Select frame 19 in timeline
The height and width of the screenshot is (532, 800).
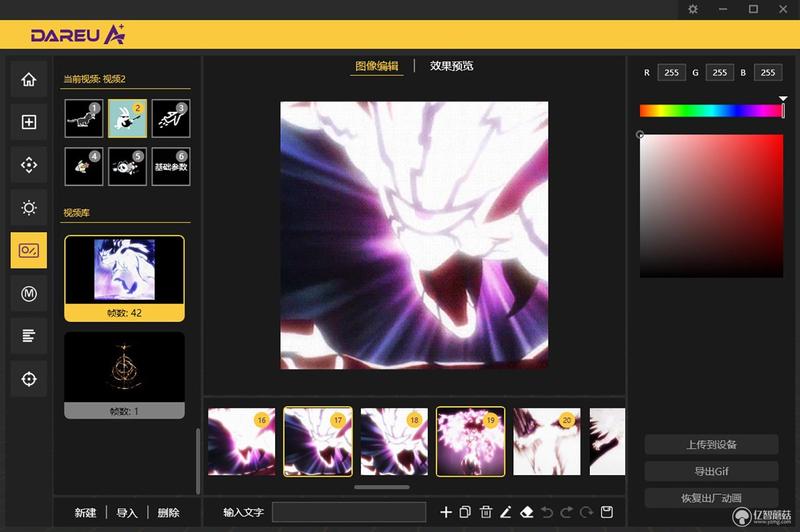tap(470, 442)
